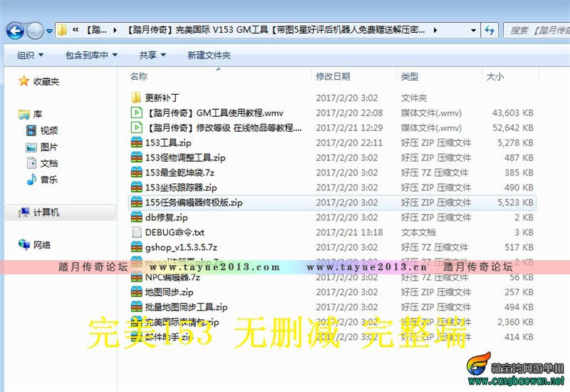Select the GM工具使用教程.wmv video file icon
The image size is (570, 392).
pos(137,113)
